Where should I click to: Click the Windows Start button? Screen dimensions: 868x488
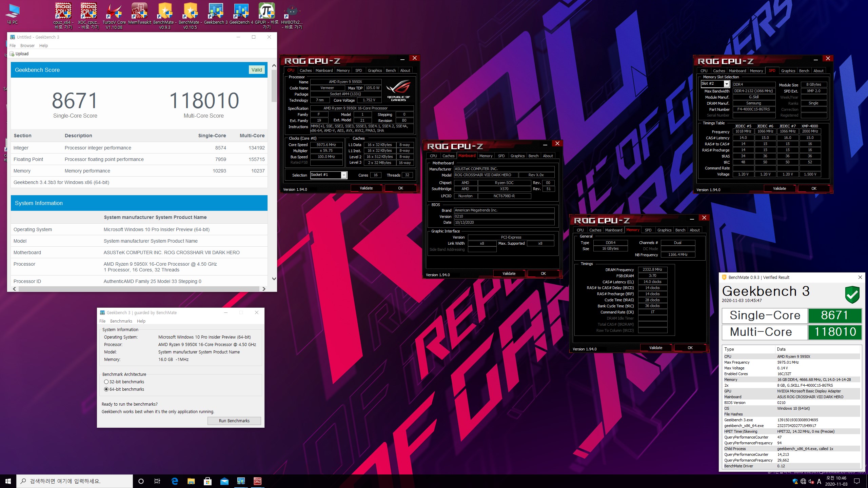pyautogui.click(x=8, y=481)
